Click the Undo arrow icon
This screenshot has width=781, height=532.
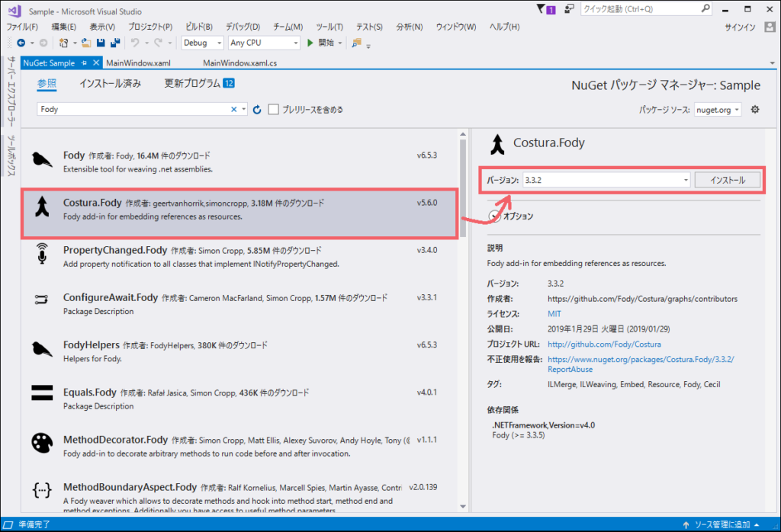pos(135,43)
